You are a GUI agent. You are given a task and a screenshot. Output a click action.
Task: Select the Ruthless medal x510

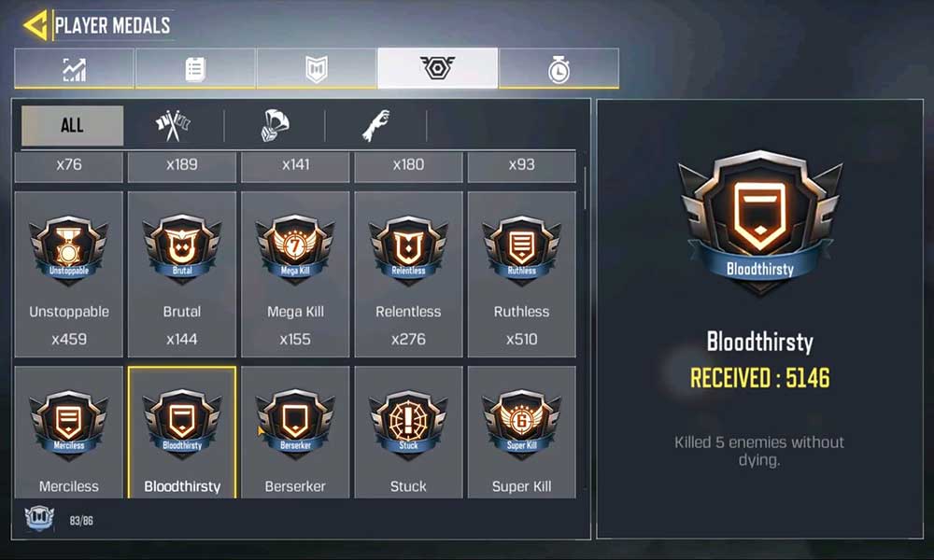(x=522, y=274)
